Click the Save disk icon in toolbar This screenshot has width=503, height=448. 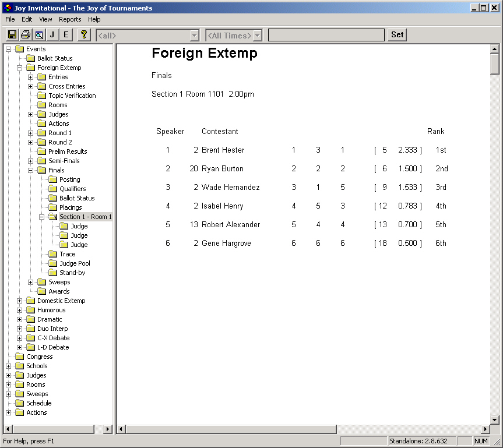tap(12, 35)
